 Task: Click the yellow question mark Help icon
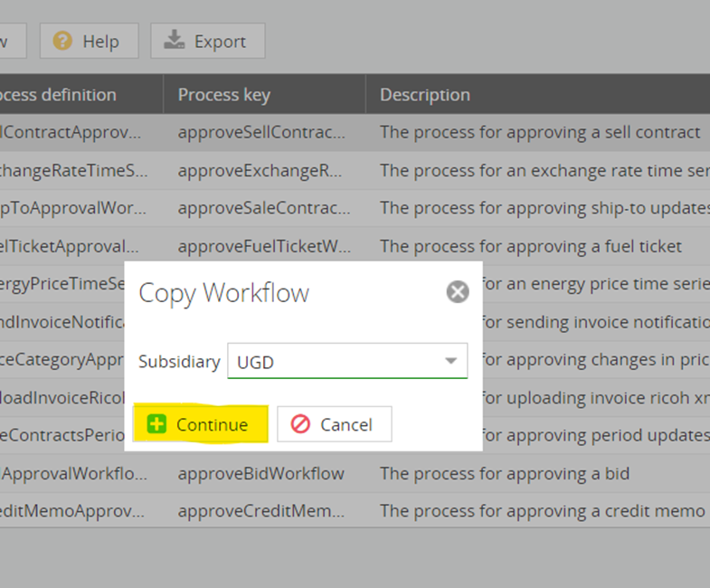click(62, 41)
